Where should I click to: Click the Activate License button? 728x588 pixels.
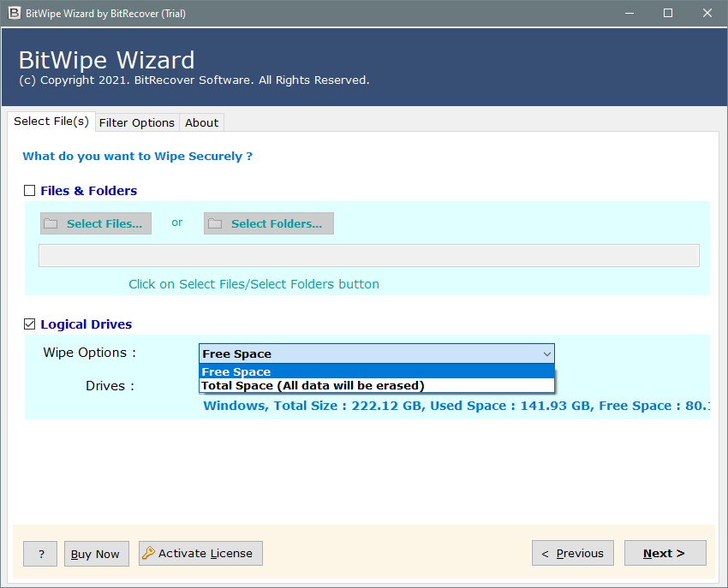[200, 553]
